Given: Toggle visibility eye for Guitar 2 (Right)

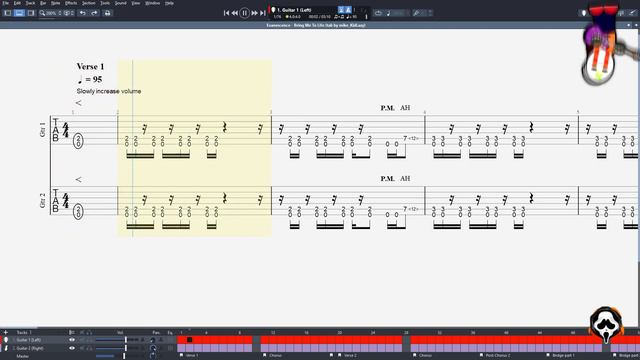Looking at the screenshot, I should pyautogui.click(x=72, y=348).
